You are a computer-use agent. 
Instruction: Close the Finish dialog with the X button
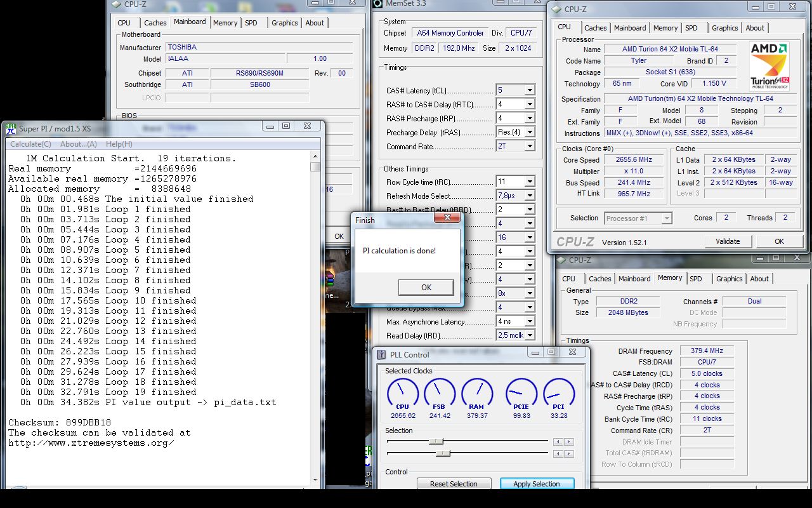[447, 217]
